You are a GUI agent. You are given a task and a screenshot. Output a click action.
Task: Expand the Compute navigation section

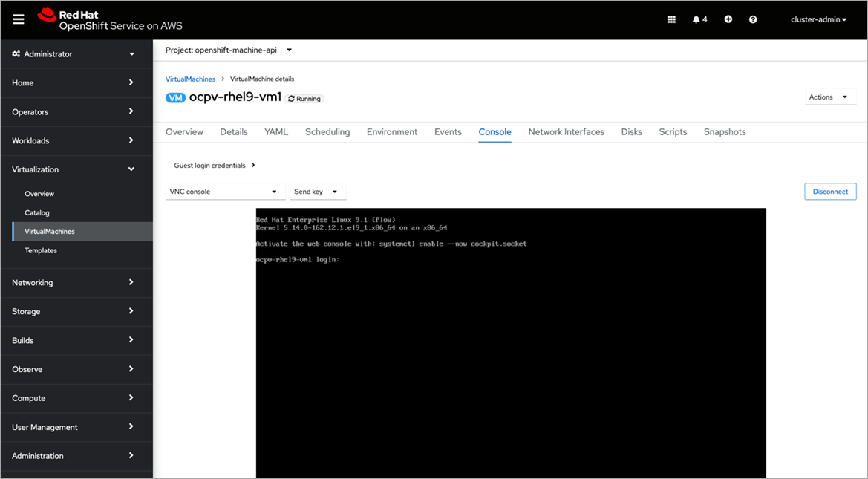(76, 397)
